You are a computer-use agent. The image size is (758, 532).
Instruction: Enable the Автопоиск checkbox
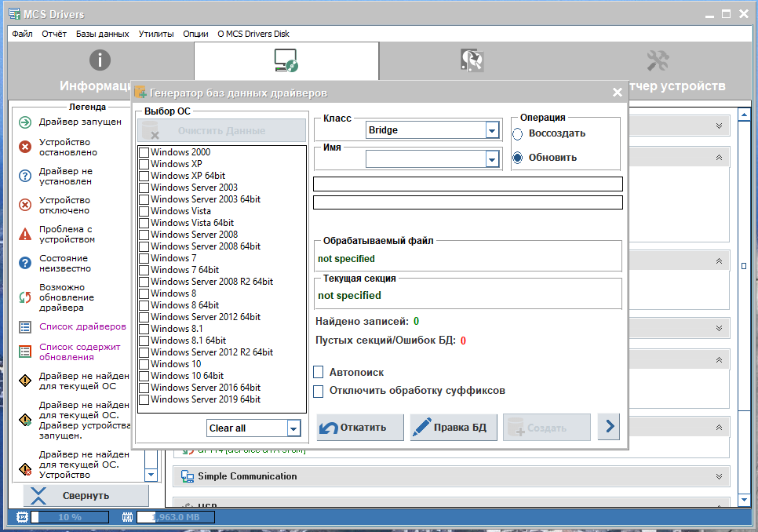[318, 372]
